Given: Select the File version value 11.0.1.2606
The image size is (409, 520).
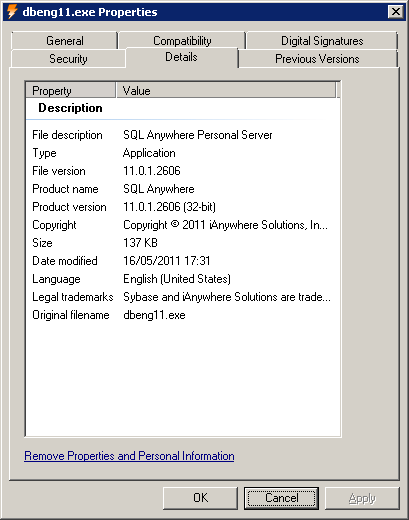Looking at the screenshot, I should pyautogui.click(x=152, y=171).
